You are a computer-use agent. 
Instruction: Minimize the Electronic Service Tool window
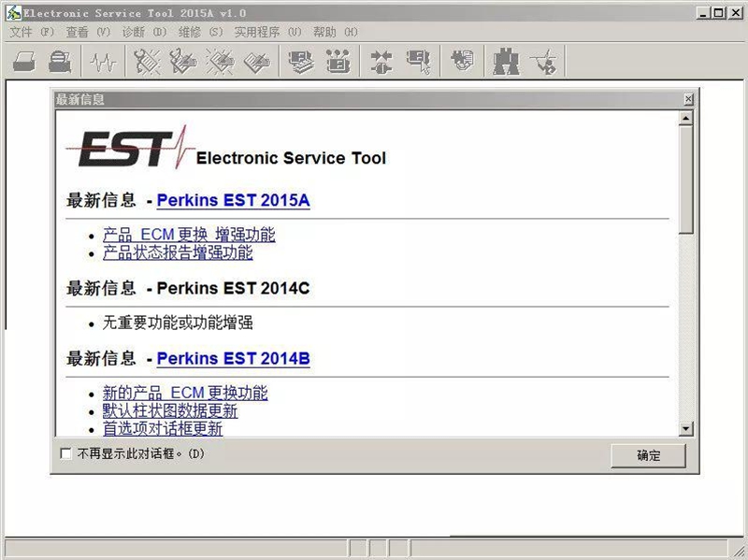pos(703,13)
